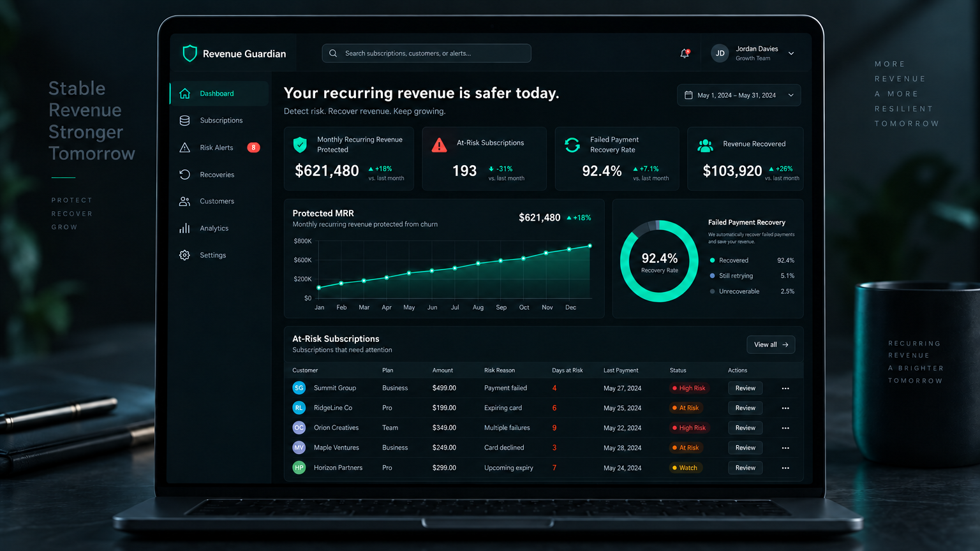
Task: Open Customers via the people icon
Action: point(184,202)
